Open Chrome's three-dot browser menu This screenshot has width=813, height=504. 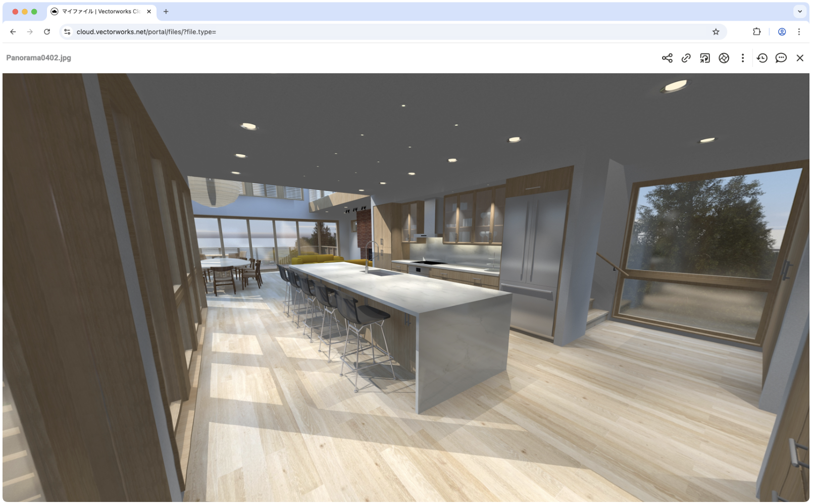pos(799,32)
